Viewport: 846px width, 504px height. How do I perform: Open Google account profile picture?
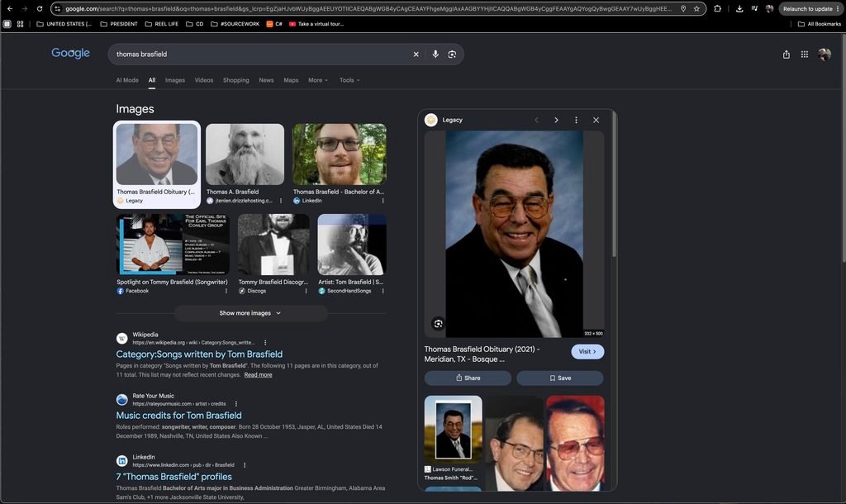pos(824,54)
